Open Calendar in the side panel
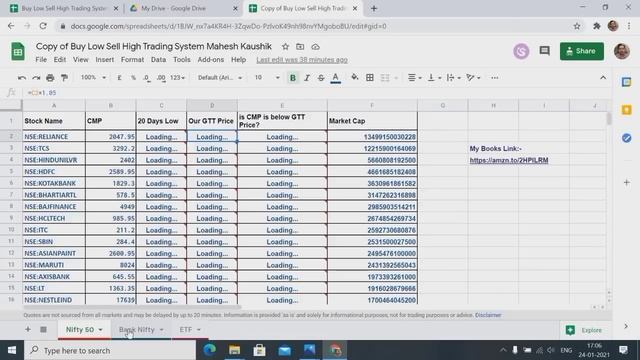The height and width of the screenshot is (360, 640). click(x=627, y=82)
